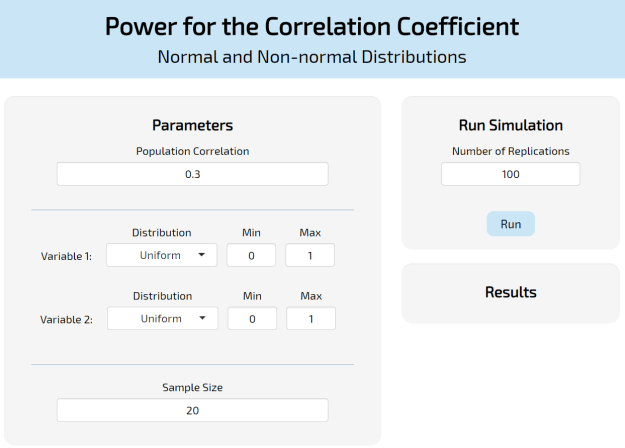
Task: Click the Number of Replications field
Action: tap(510, 174)
